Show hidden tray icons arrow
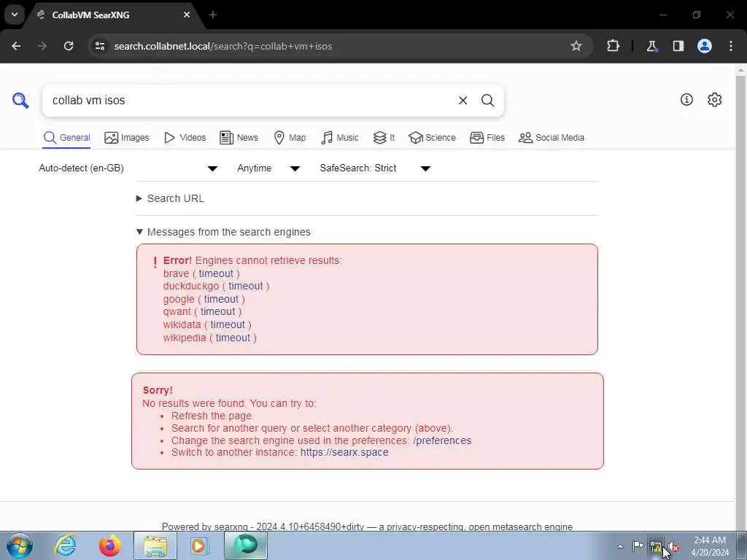This screenshot has width=747, height=560. [620, 546]
